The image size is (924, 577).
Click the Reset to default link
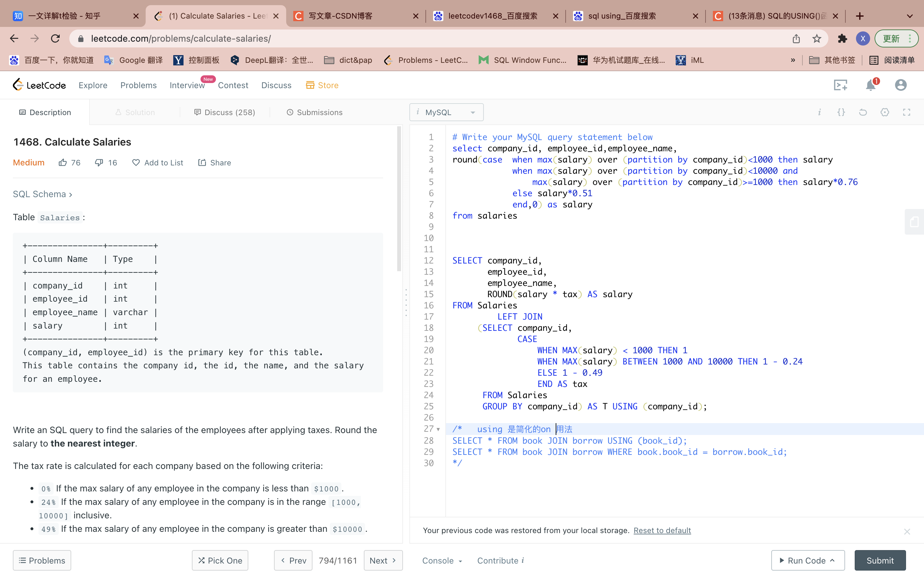coord(662,531)
